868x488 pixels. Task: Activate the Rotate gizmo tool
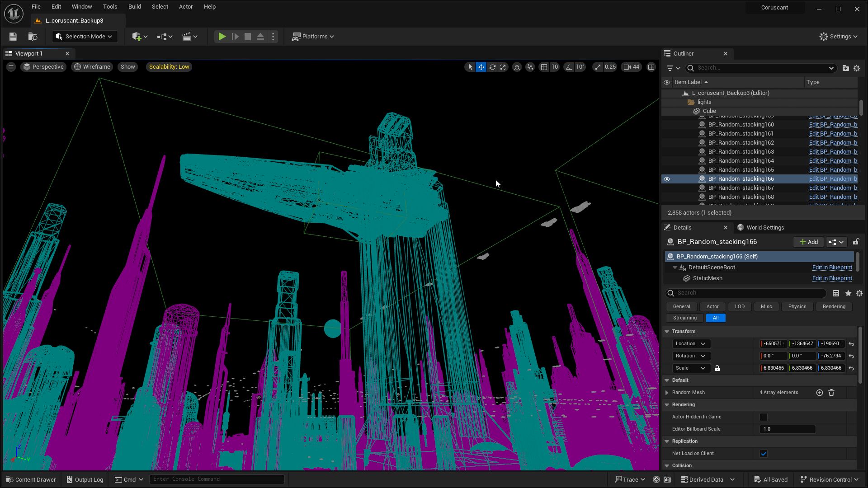[x=492, y=67]
